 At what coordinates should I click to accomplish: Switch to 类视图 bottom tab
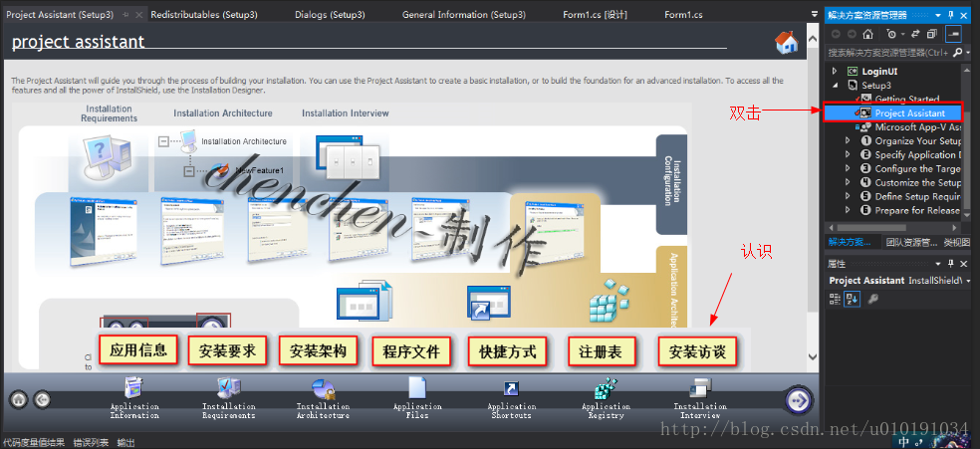pos(957,242)
